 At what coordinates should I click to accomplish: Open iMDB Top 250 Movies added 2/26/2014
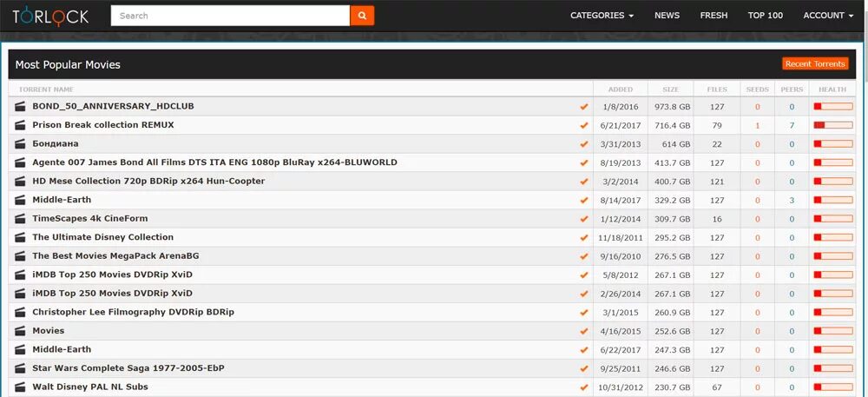pyautogui.click(x=112, y=294)
